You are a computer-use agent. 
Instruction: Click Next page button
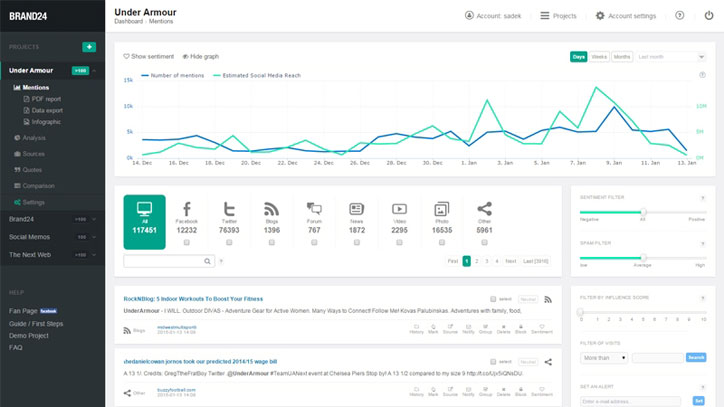click(x=510, y=261)
